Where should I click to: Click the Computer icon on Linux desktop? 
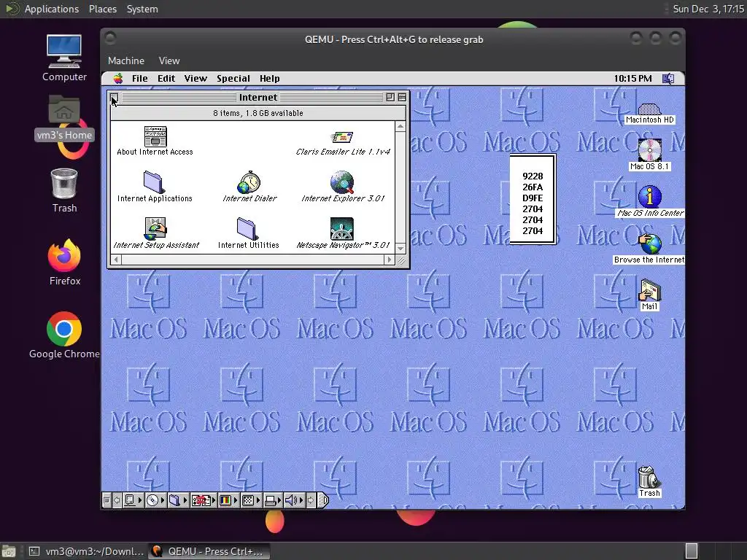tap(64, 52)
